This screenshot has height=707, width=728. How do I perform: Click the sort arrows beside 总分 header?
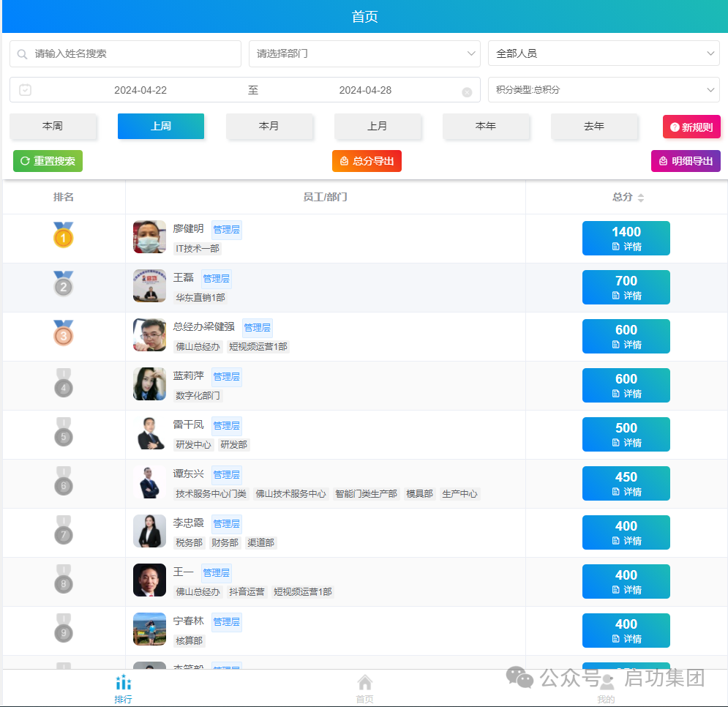641,198
